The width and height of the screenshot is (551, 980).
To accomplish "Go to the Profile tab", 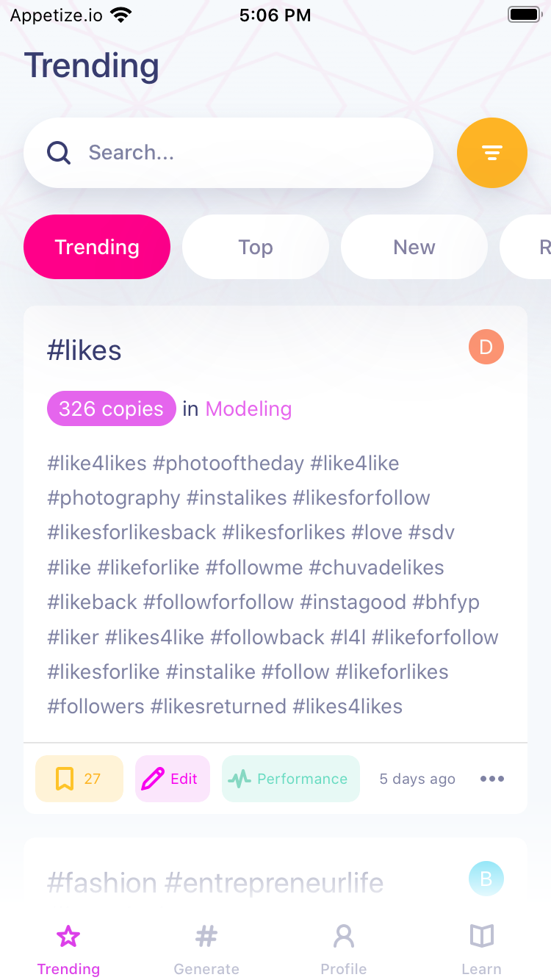I will pyautogui.click(x=343, y=949).
